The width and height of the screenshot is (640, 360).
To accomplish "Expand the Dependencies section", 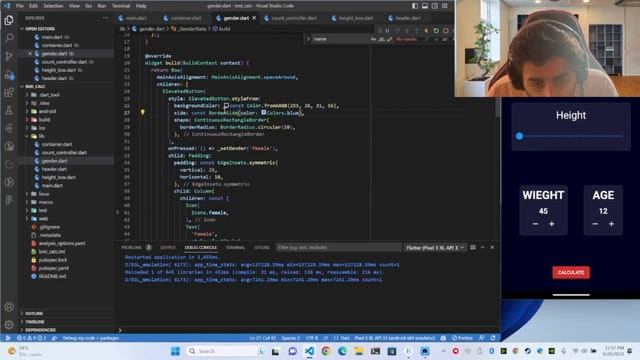I will pyautogui.click(x=40, y=330).
